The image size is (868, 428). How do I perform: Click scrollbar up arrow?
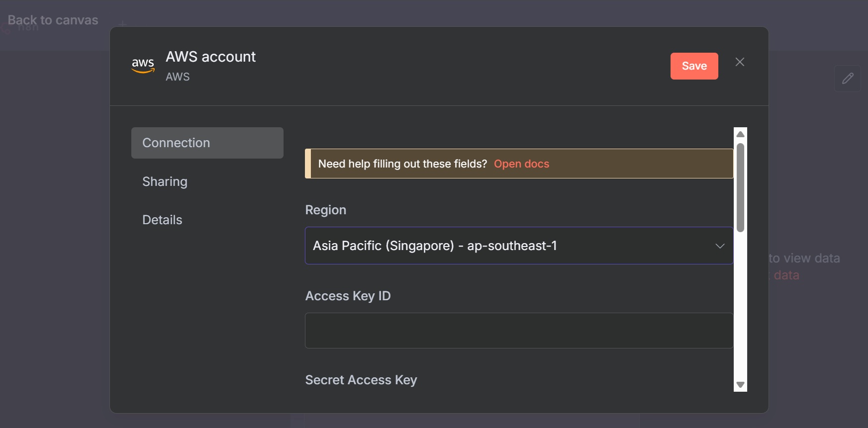(x=740, y=134)
